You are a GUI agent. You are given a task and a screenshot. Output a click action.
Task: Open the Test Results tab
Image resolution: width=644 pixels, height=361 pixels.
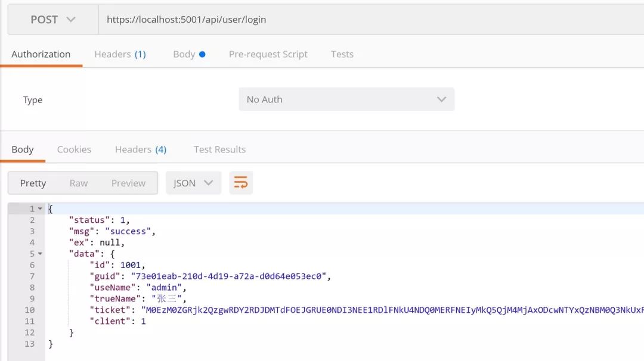[219, 150]
